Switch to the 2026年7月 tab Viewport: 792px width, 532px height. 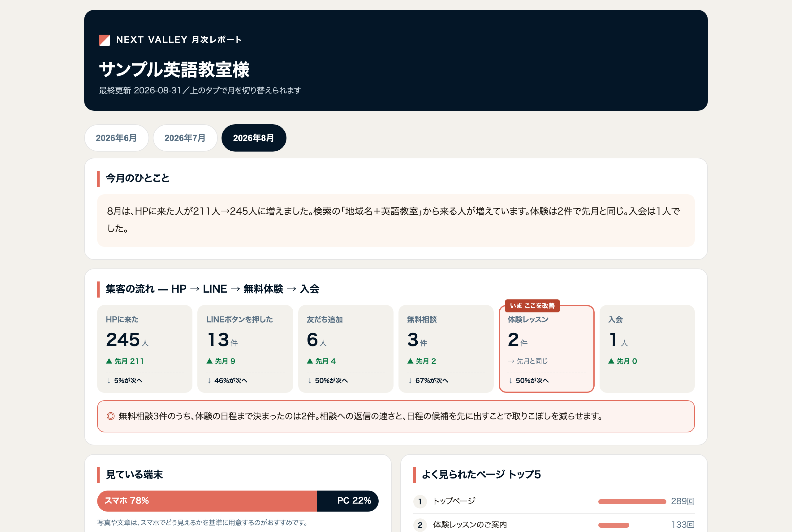tap(185, 138)
